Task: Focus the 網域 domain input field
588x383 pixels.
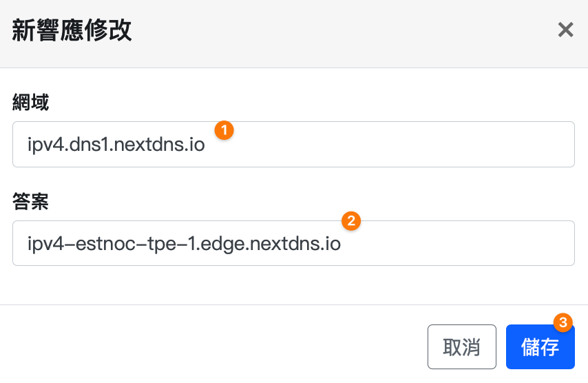Action: coord(293,145)
